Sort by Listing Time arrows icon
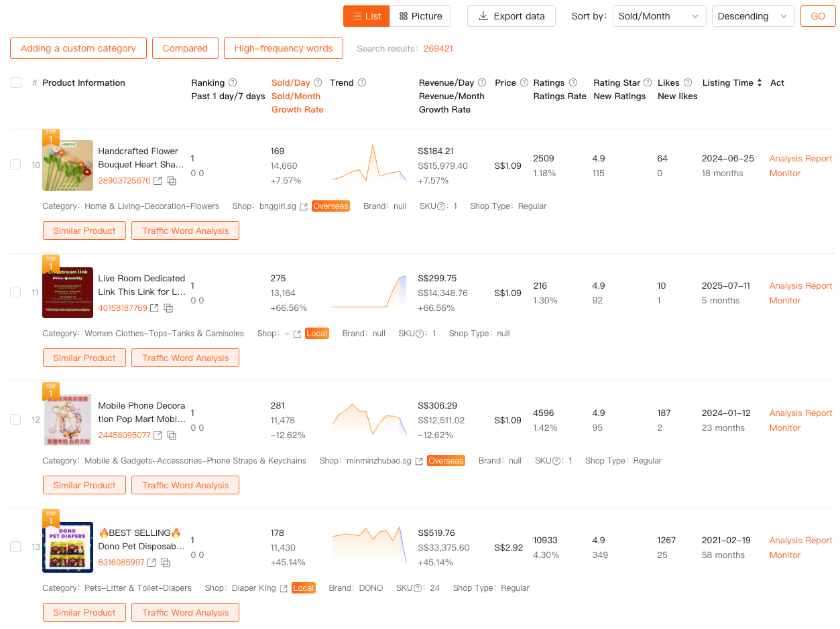840x629 pixels. click(x=760, y=83)
